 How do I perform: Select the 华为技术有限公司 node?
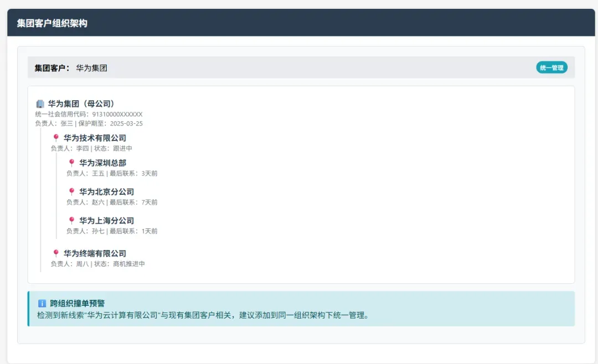pyautogui.click(x=95, y=138)
